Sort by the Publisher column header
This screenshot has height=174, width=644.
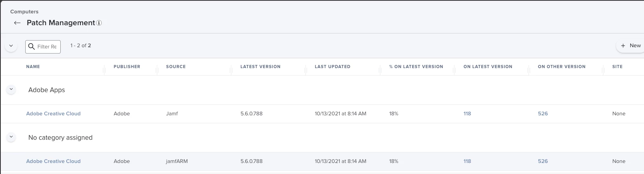pos(127,67)
